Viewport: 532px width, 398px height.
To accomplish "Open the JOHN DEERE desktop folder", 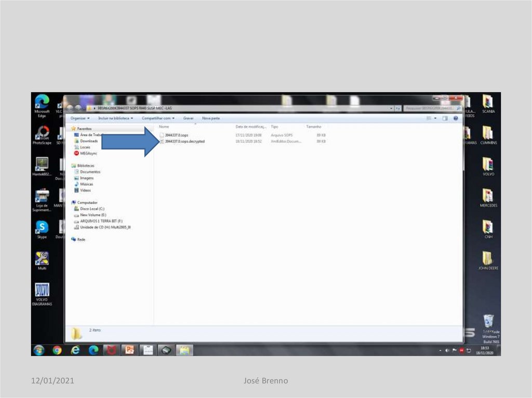I will pyautogui.click(x=488, y=260).
